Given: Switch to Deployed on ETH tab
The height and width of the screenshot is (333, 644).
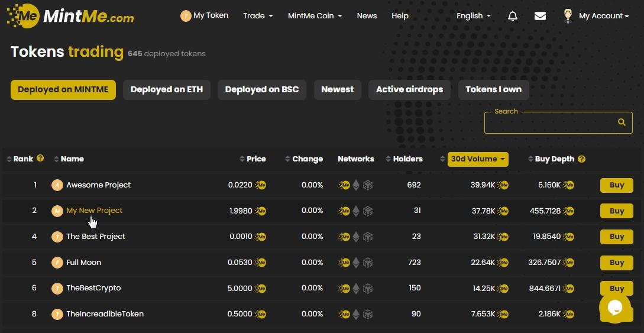Looking at the screenshot, I should point(166,90).
